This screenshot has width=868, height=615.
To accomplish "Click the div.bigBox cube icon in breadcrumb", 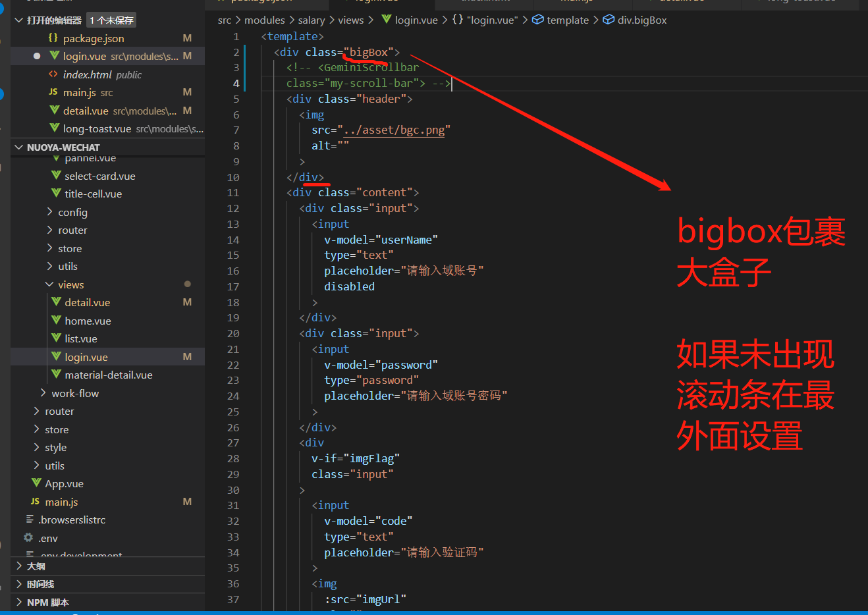I will [607, 20].
